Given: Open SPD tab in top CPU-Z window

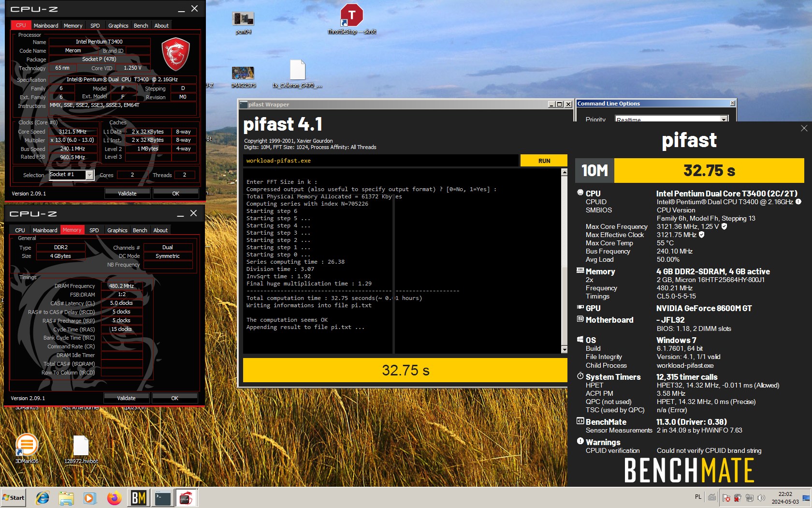Looking at the screenshot, I should 95,26.
